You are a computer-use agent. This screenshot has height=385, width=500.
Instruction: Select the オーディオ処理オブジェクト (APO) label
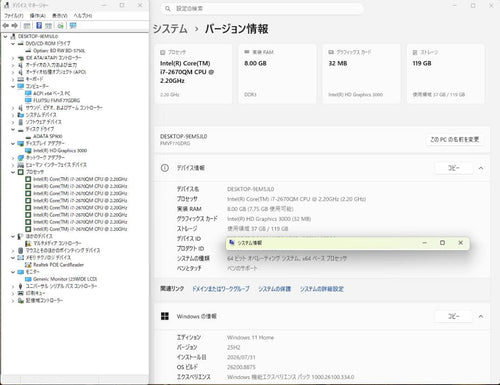click(x=56, y=72)
